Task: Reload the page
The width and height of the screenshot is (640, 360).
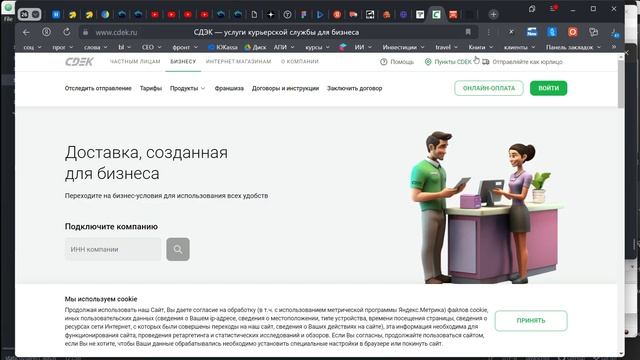Action: click(66, 32)
